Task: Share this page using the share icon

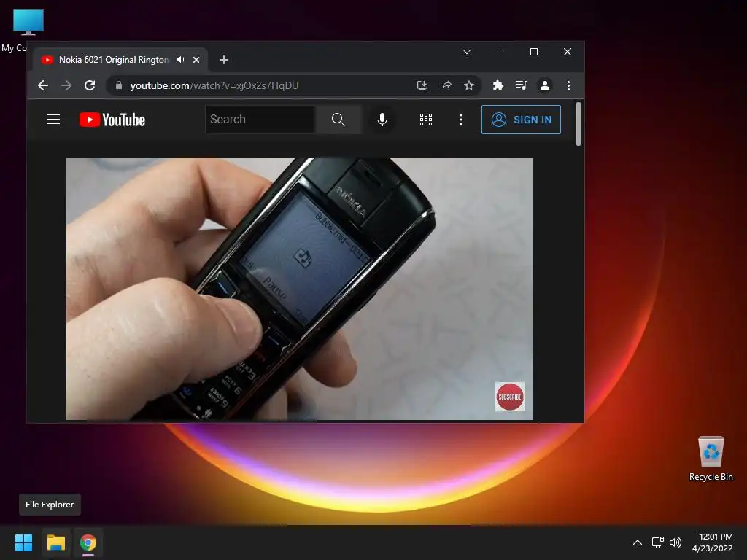Action: pyautogui.click(x=446, y=86)
